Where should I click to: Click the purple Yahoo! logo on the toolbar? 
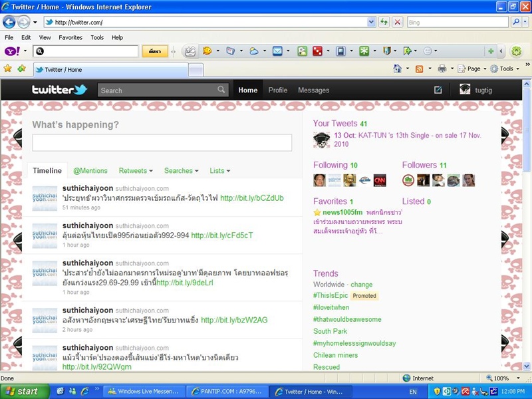pyautogui.click(x=13, y=51)
